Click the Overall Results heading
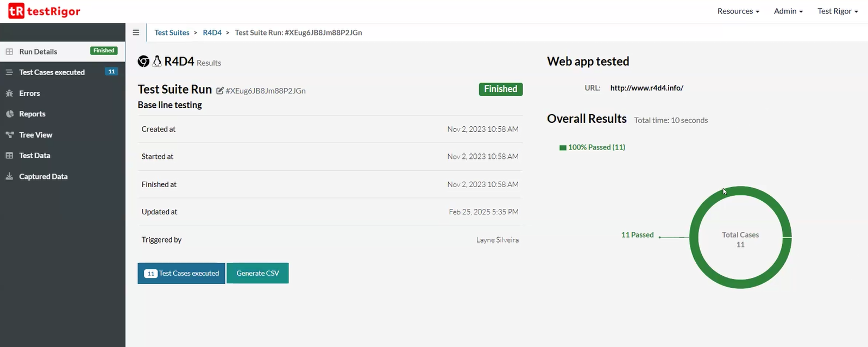The width and height of the screenshot is (868, 347). (587, 119)
